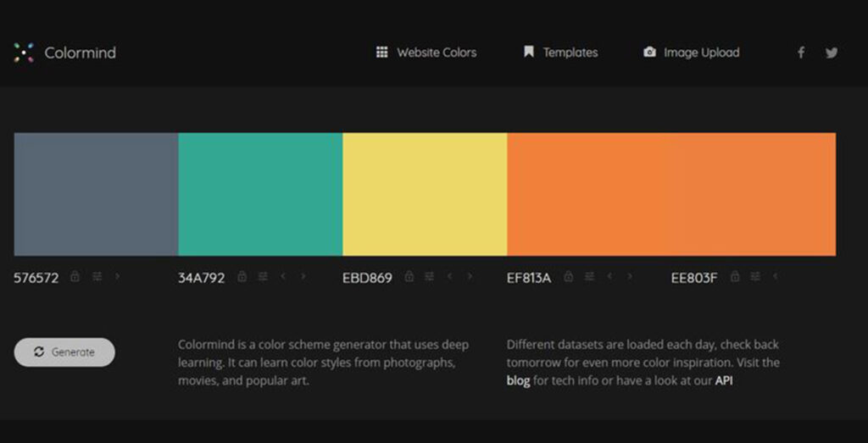The height and width of the screenshot is (443, 868).
Task: Open adjust sliders icon for 576572
Action: pos(97,276)
